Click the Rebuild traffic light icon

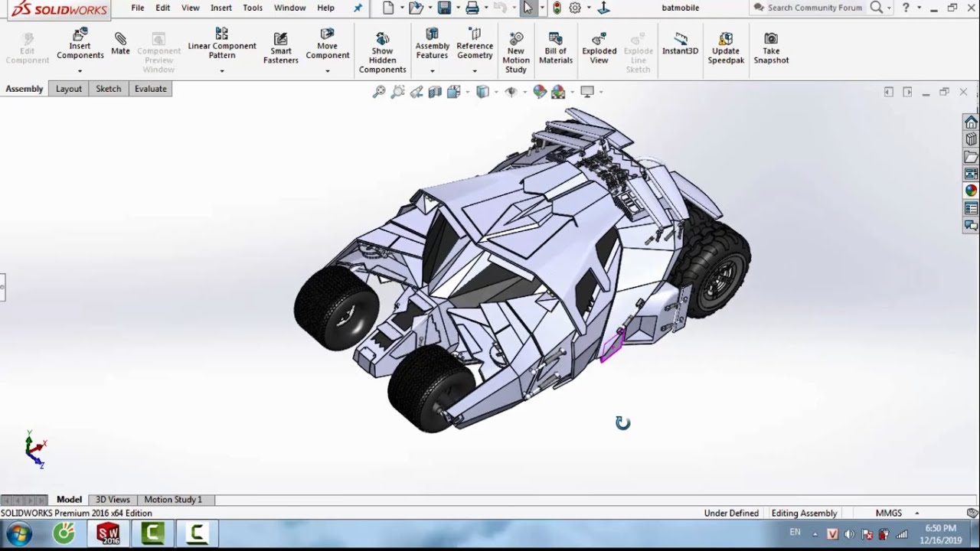point(557,8)
